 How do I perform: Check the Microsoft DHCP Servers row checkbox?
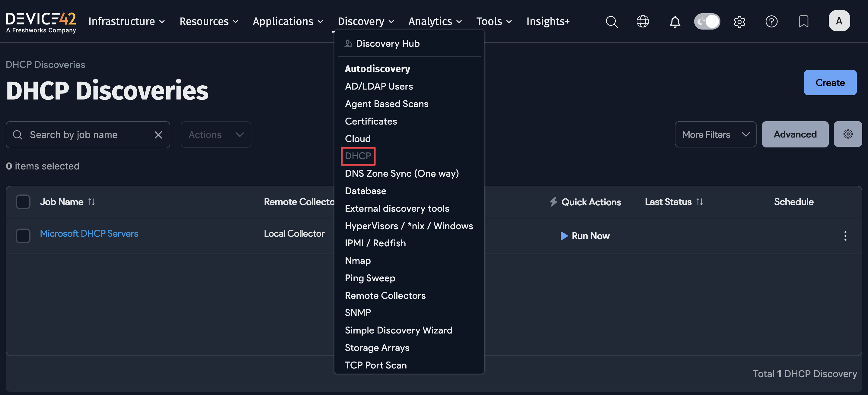coord(23,236)
